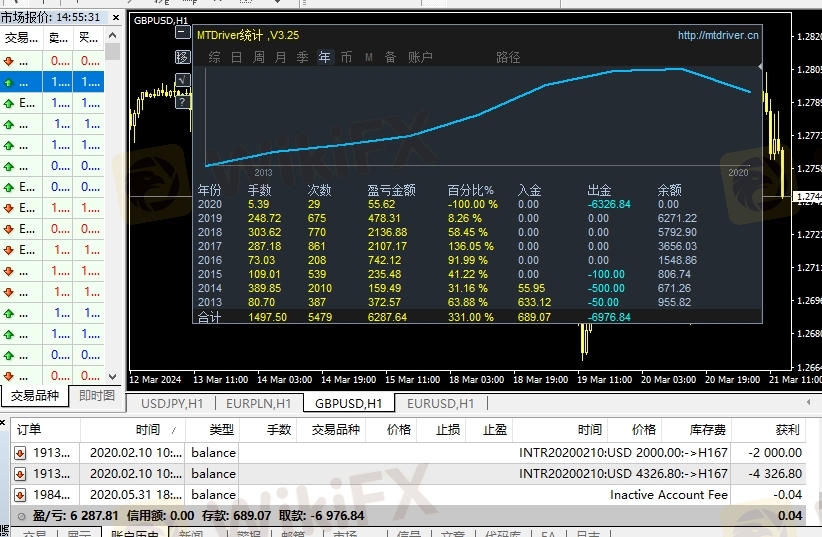The image size is (822, 537).
Task: Select the 月 monthly statistics view
Action: tap(280, 58)
